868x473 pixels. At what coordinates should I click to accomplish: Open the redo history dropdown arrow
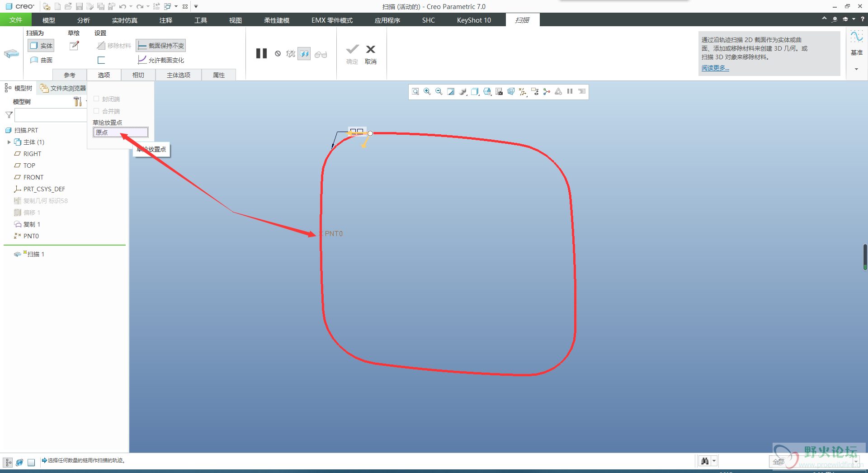[x=148, y=6]
